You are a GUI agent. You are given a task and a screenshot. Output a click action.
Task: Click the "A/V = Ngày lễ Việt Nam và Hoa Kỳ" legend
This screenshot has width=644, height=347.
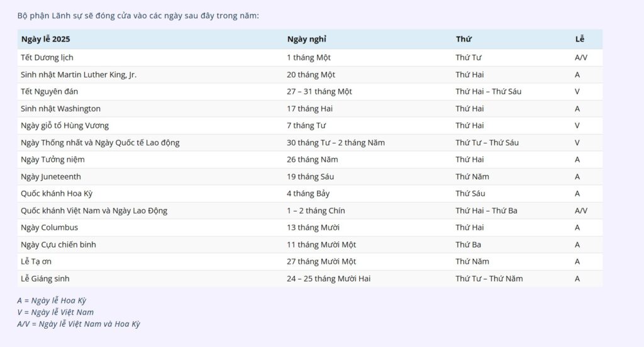pyautogui.click(x=79, y=324)
